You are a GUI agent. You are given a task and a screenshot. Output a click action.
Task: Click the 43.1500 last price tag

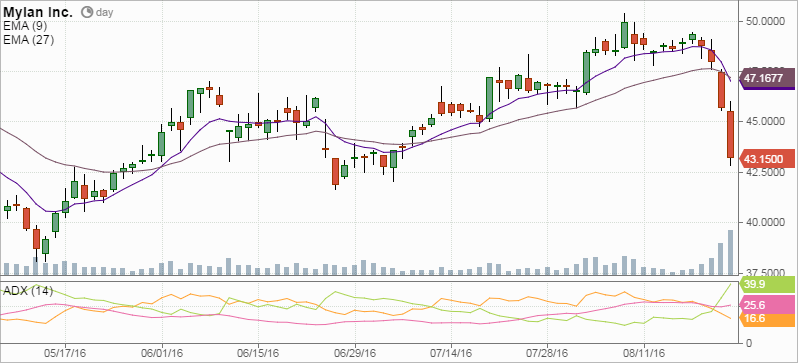[x=766, y=158]
